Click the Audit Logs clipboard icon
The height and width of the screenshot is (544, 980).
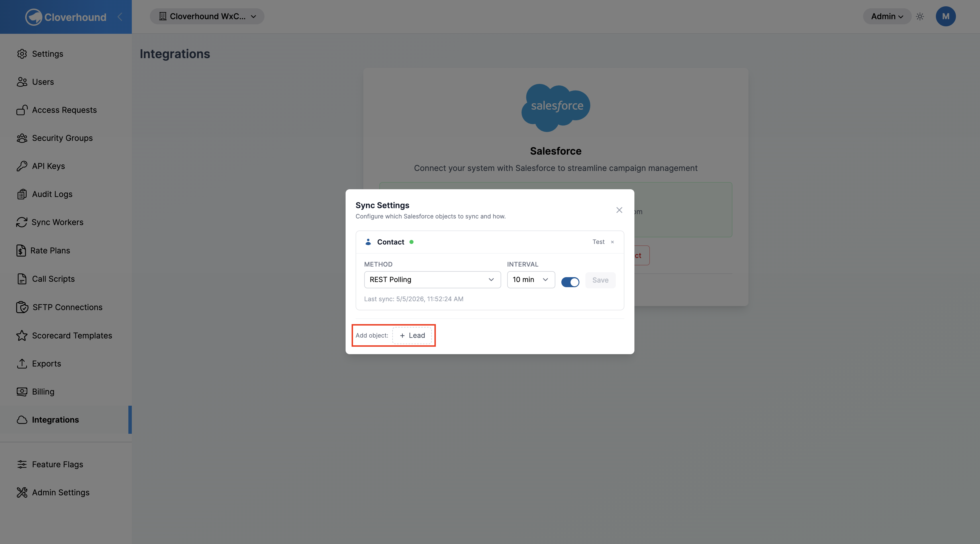click(22, 194)
